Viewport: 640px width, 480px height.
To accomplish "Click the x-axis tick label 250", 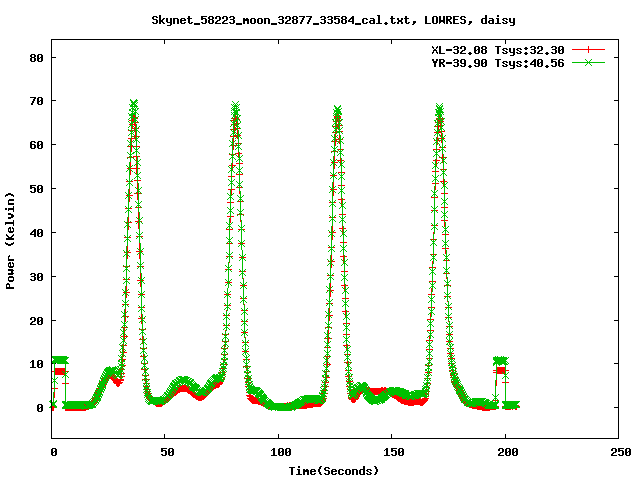I will 621,452.
